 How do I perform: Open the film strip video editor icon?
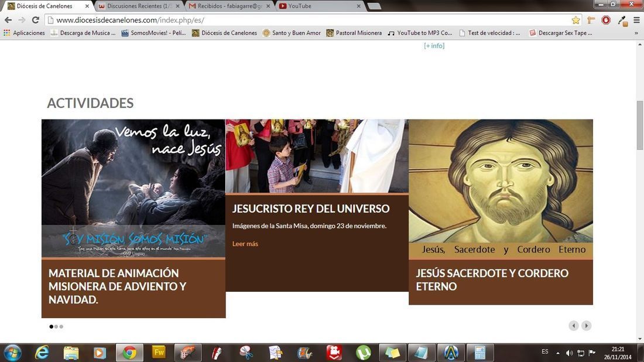click(x=305, y=353)
